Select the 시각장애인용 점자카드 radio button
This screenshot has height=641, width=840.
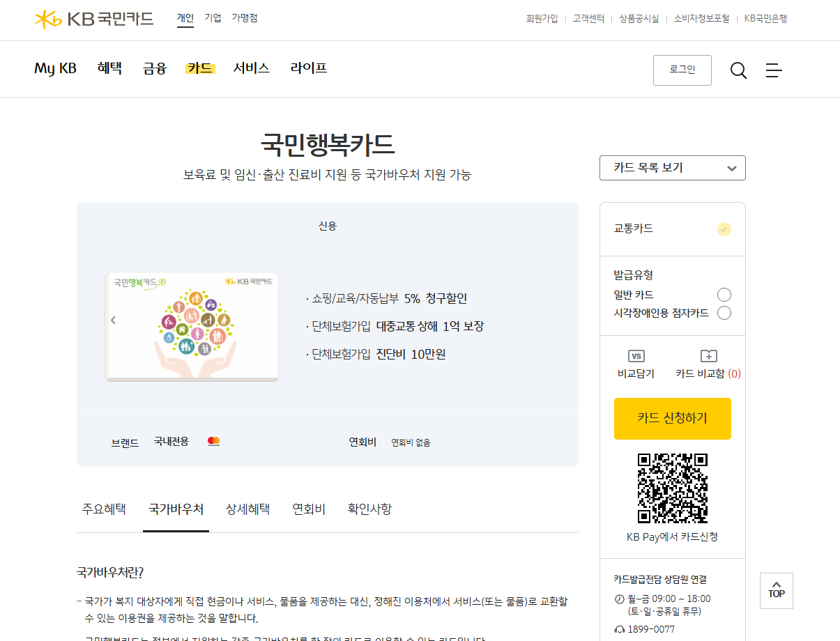pos(724,313)
